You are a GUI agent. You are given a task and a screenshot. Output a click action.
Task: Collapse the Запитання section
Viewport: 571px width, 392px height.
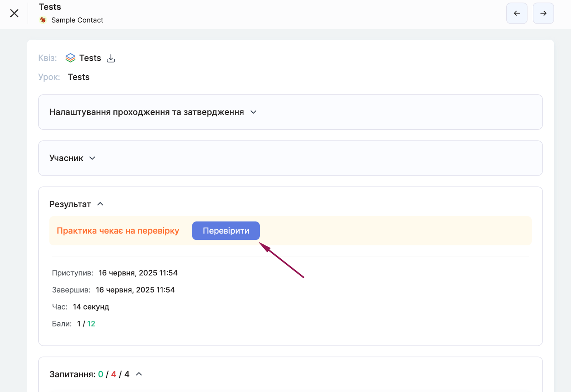(139, 374)
